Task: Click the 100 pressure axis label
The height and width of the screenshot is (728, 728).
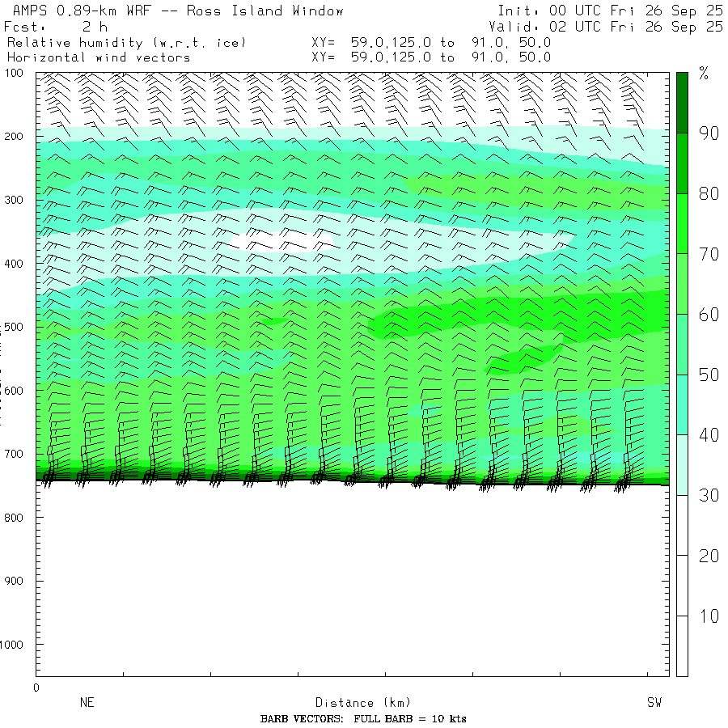Action: (14, 73)
